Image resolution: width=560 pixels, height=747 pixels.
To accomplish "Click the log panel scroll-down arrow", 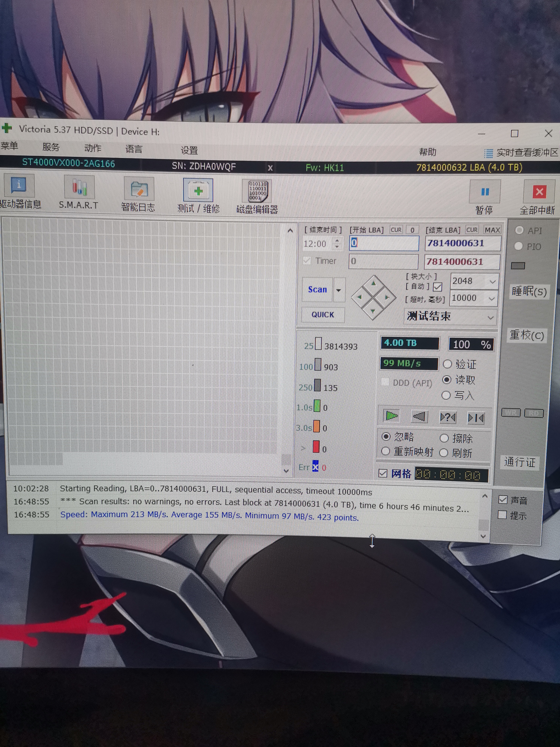I will tap(483, 536).
